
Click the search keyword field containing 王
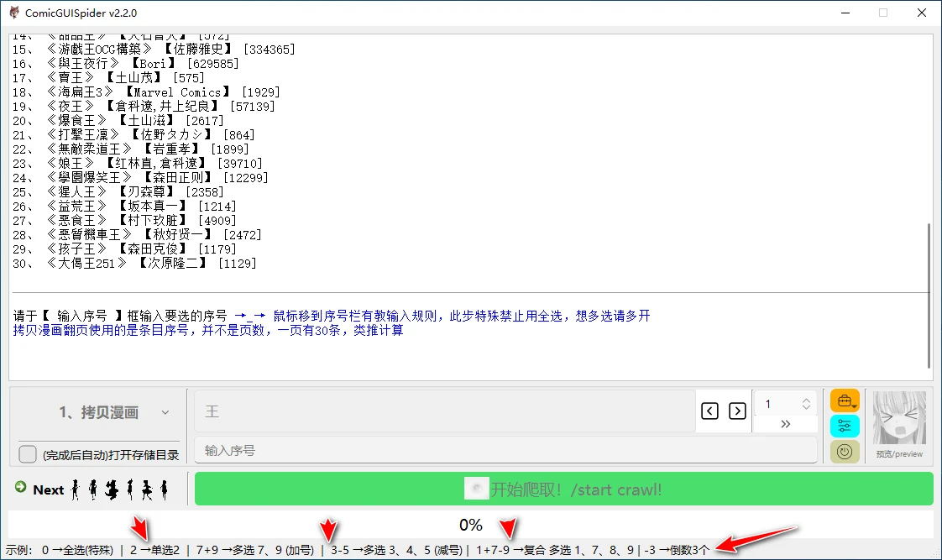[x=445, y=411]
